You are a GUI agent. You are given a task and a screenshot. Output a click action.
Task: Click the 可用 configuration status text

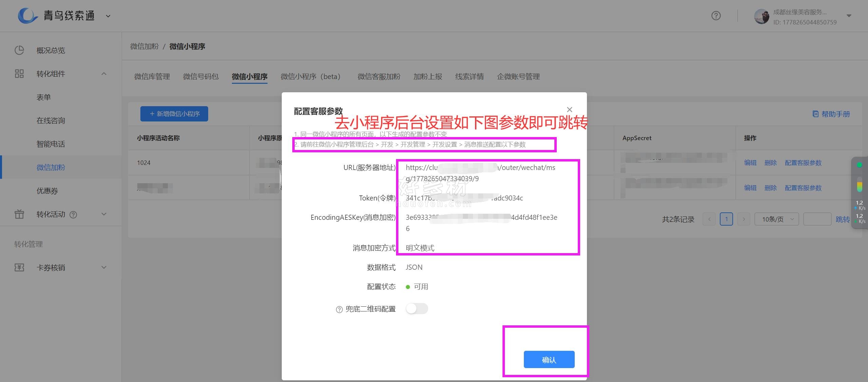pyautogui.click(x=421, y=287)
